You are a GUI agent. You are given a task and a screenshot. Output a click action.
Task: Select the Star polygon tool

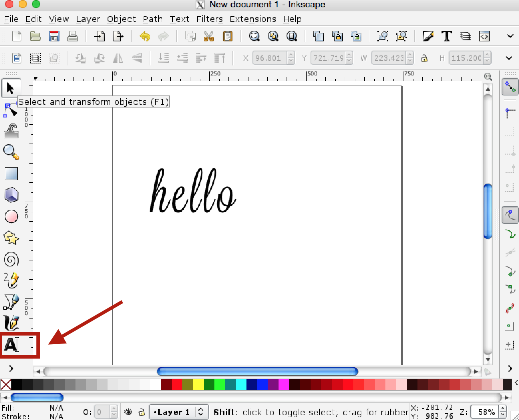(x=11, y=238)
